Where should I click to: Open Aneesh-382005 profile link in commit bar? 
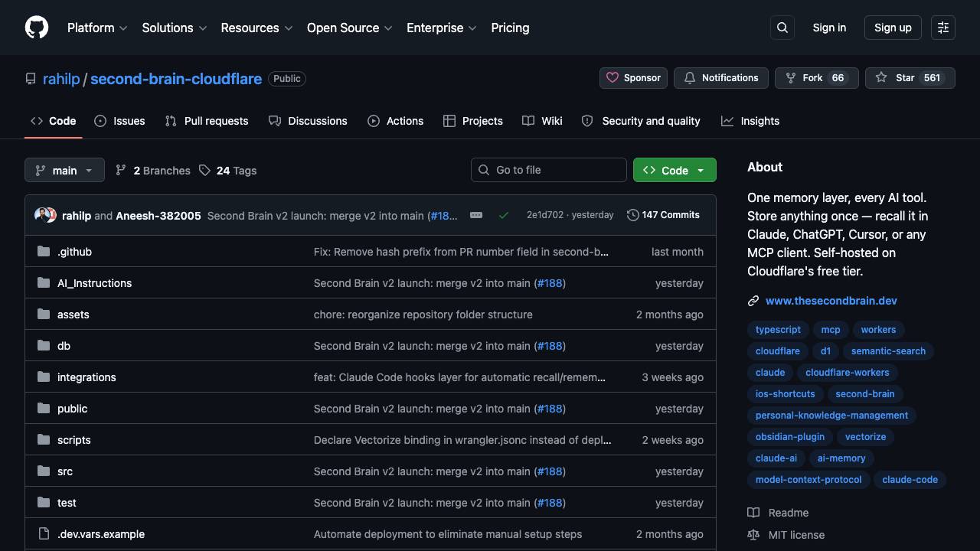point(158,216)
